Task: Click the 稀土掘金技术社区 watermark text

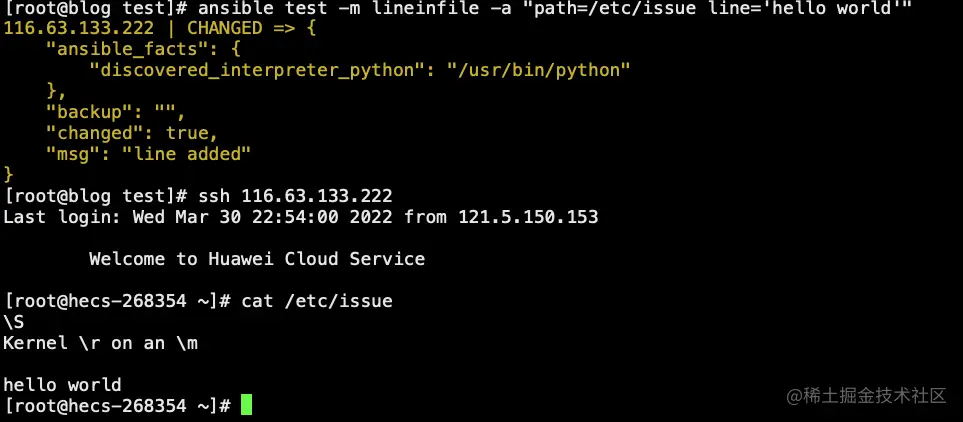Action: coord(866,396)
